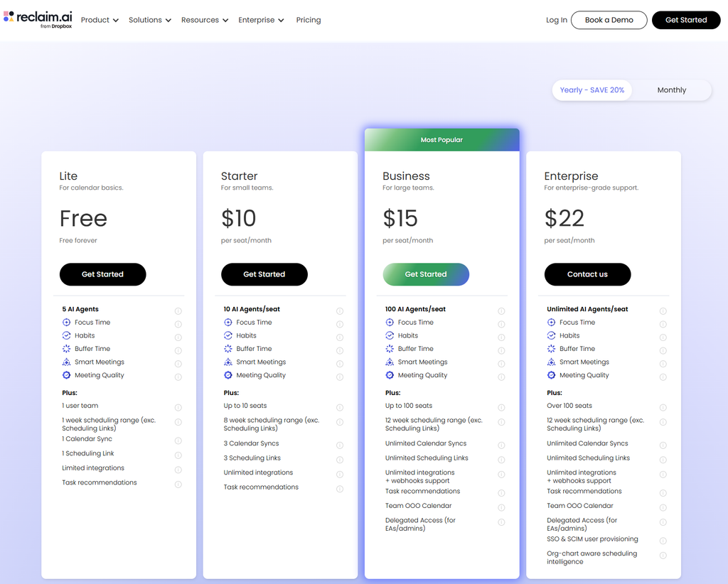This screenshot has width=728, height=584.
Task: Click the $15 Business price
Action: (400, 218)
